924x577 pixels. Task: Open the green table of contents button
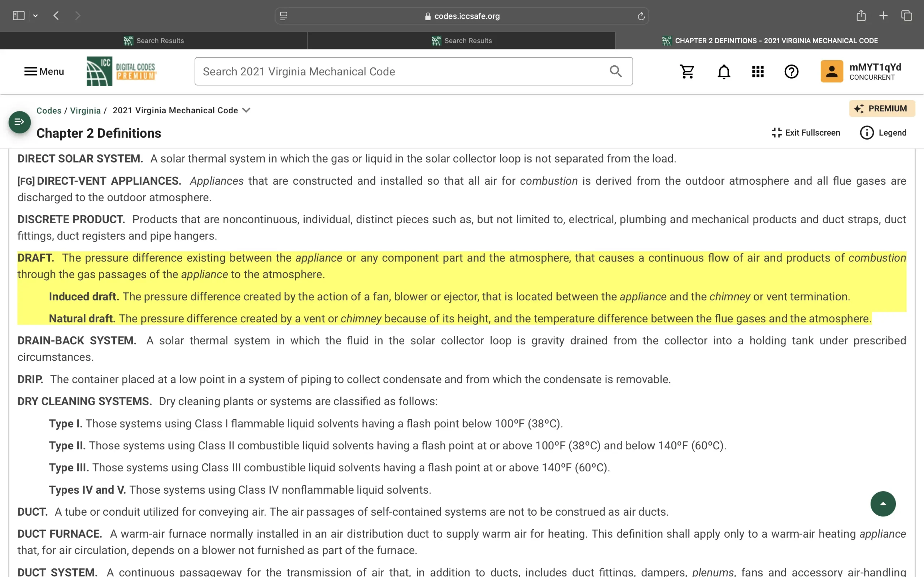click(x=19, y=122)
